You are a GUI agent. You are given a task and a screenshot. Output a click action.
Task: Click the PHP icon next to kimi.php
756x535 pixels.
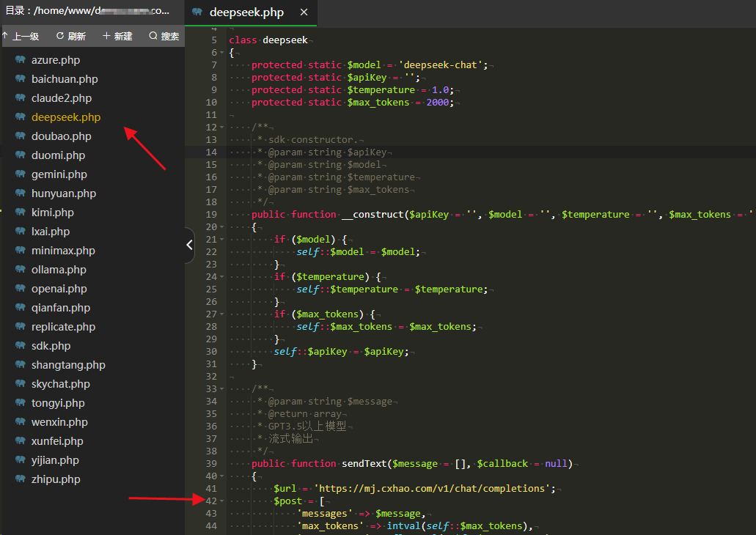pyautogui.click(x=21, y=212)
